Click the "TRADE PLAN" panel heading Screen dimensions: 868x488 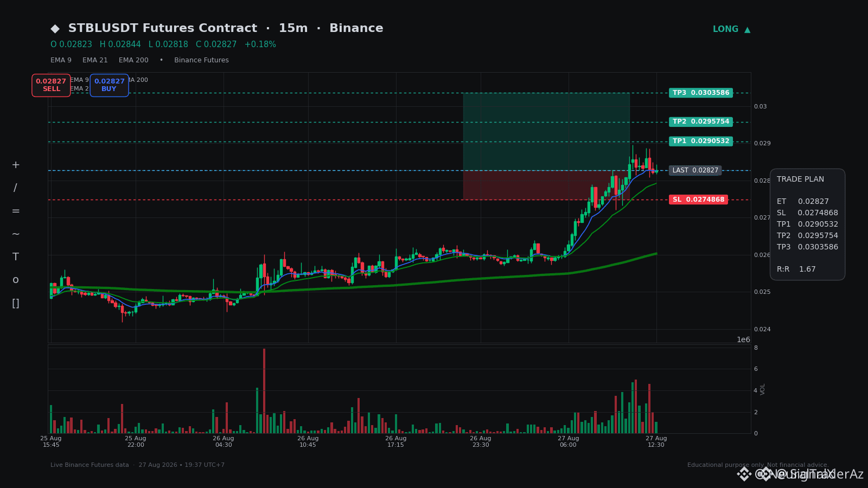pyautogui.click(x=800, y=179)
